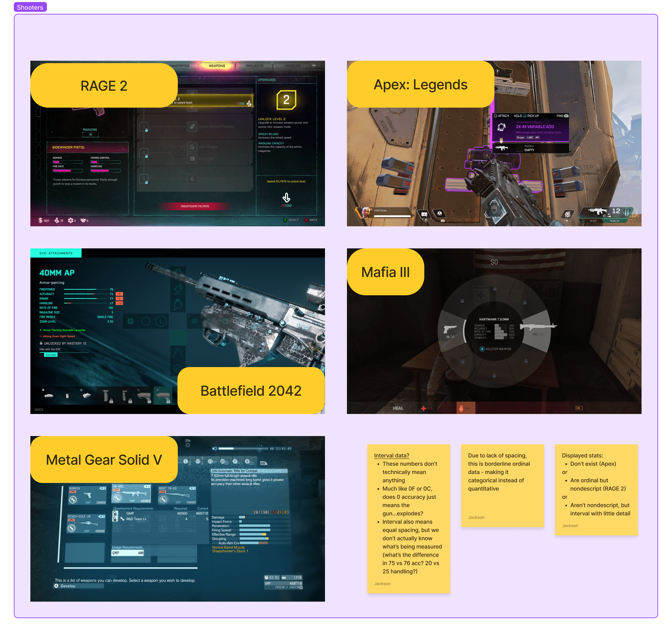The image size is (672, 632).
Task: Open the 'Displayed stats:' sticky note
Action: (596, 490)
